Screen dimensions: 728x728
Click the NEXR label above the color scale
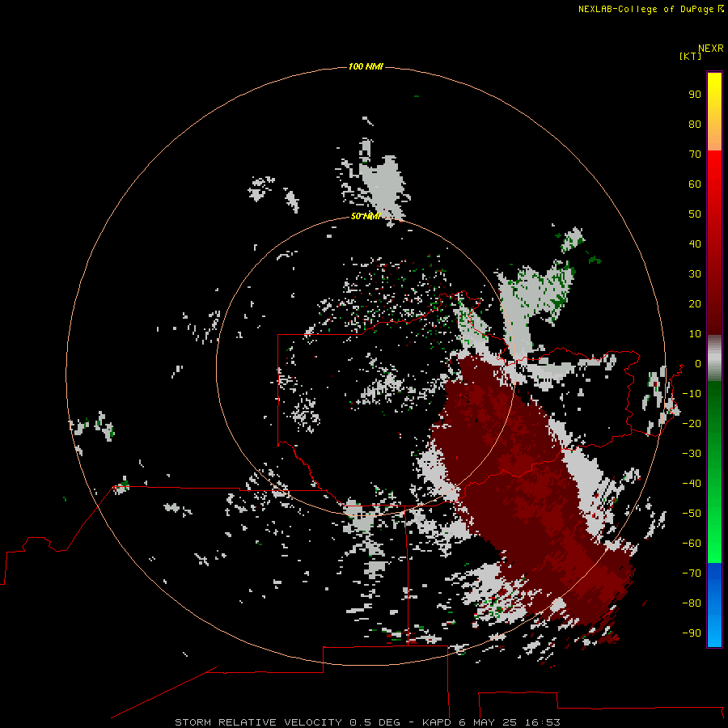(710, 49)
